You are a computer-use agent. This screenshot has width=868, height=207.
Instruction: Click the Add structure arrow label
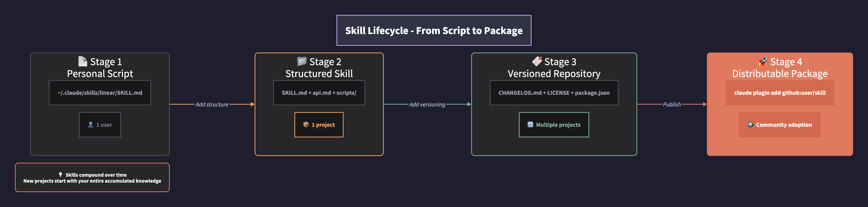click(x=212, y=104)
